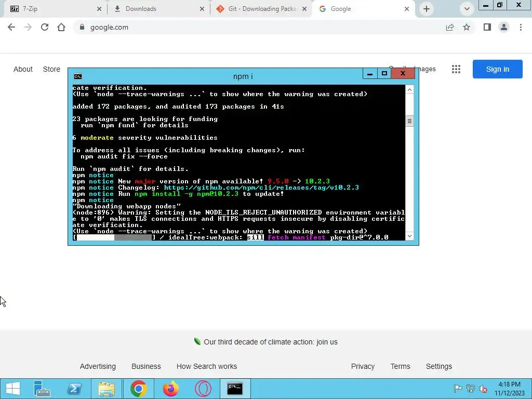Reload the Google page

[x=45, y=27]
